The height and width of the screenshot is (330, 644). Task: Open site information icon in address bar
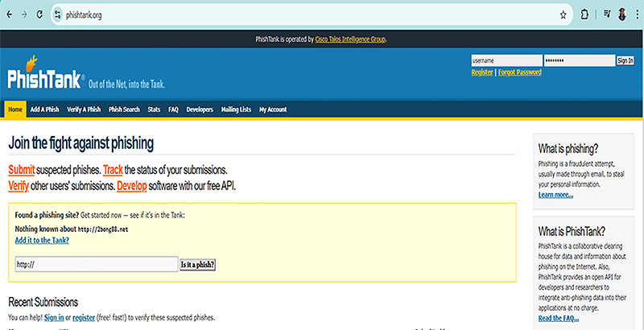coord(57,15)
